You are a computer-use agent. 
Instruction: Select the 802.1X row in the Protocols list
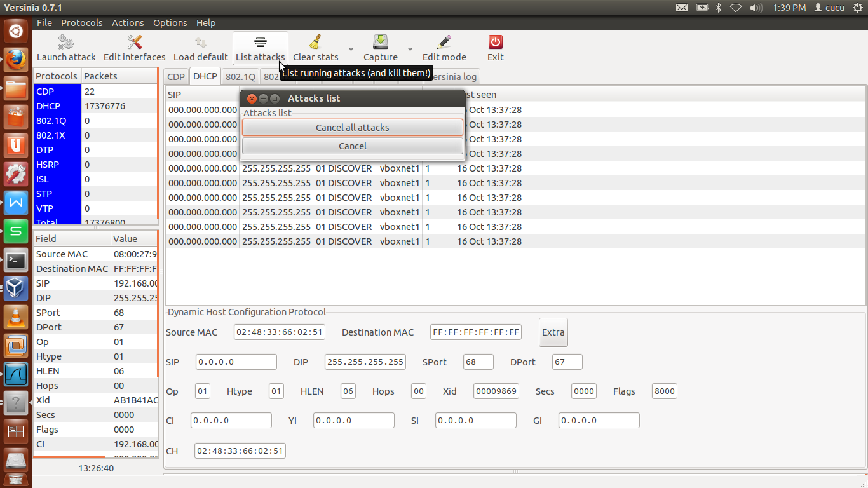point(95,135)
